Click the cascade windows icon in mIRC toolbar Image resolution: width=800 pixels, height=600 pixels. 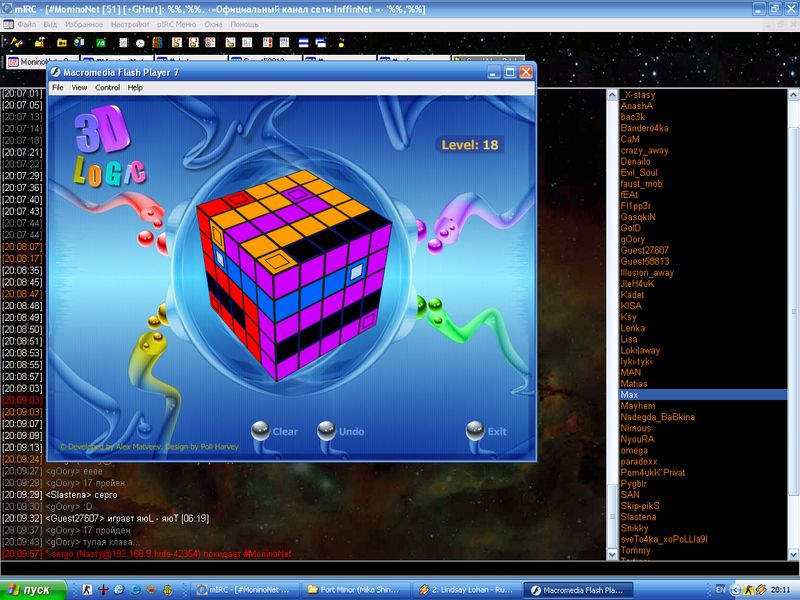[x=320, y=43]
